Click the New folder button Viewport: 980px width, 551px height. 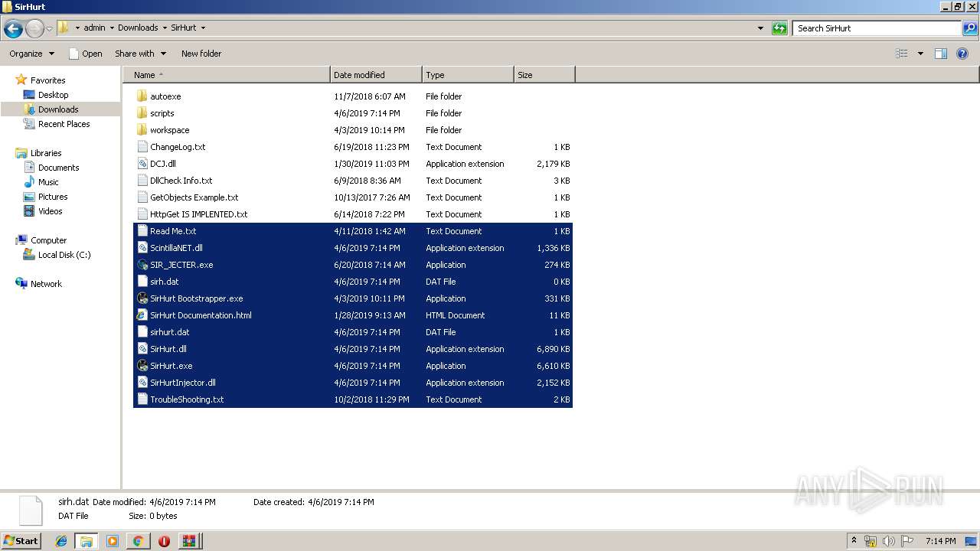point(201,54)
